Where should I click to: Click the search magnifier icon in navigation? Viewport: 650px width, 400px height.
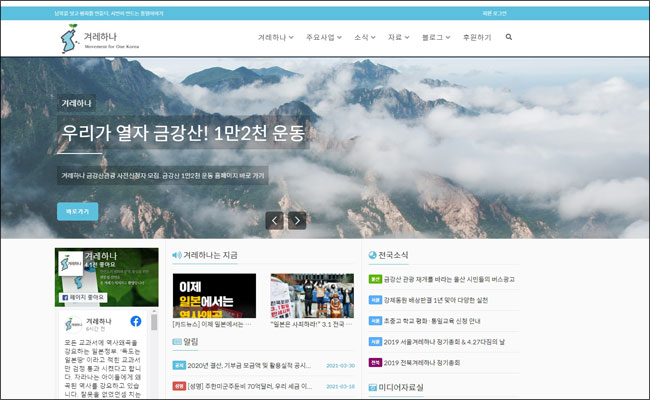tap(509, 37)
